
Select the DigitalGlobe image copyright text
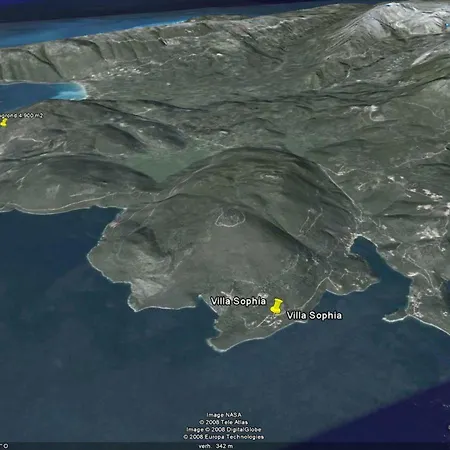[x=224, y=430]
